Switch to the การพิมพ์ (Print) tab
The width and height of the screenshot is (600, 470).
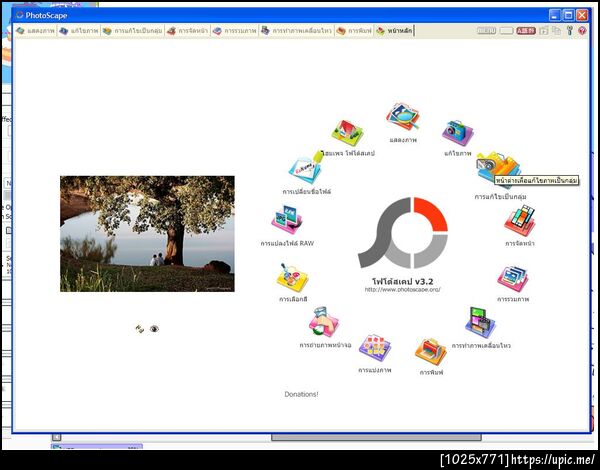tap(354, 31)
